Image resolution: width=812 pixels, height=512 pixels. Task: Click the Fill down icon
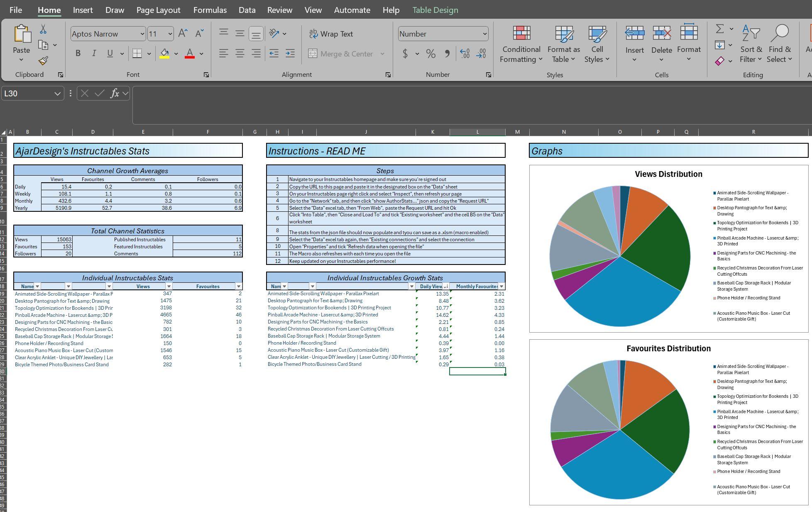pos(720,45)
